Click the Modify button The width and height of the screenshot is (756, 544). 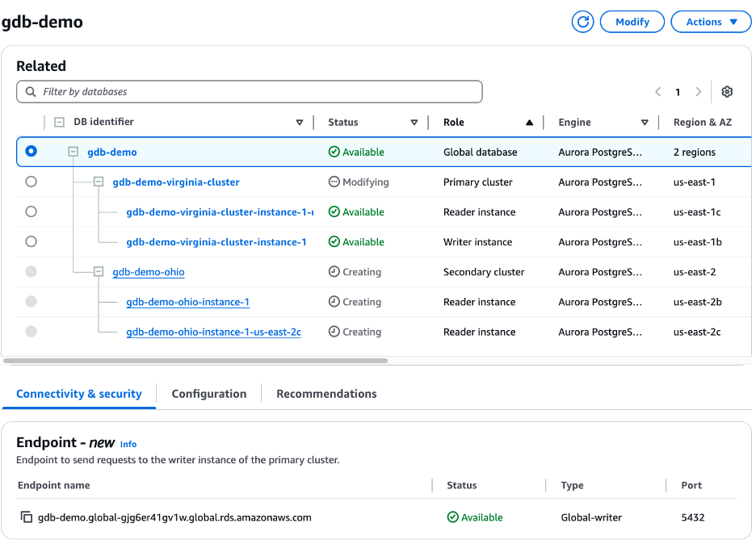click(x=632, y=22)
